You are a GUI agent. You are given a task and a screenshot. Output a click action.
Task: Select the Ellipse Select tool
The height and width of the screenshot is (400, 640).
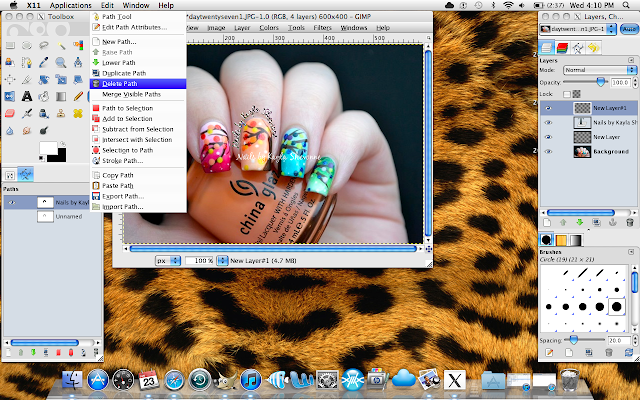27,45
